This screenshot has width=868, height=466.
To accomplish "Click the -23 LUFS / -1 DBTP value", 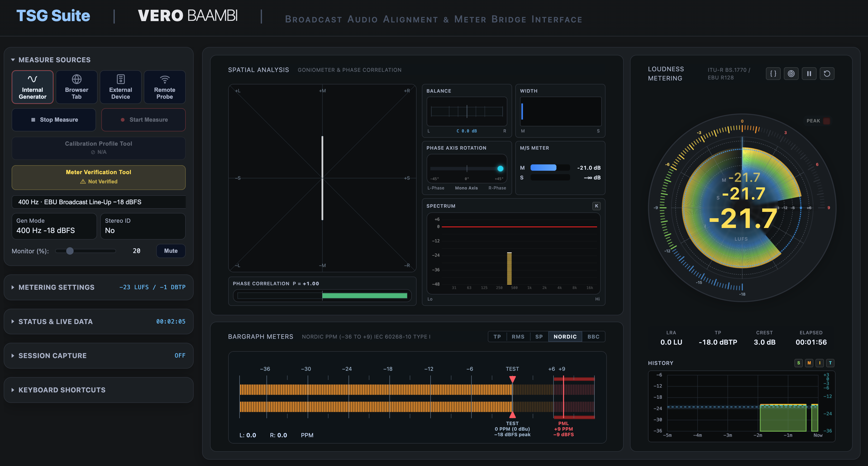I will point(152,287).
